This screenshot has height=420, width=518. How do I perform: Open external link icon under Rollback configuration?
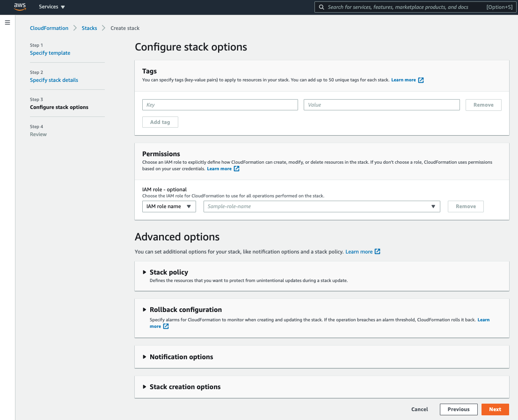[166, 326]
